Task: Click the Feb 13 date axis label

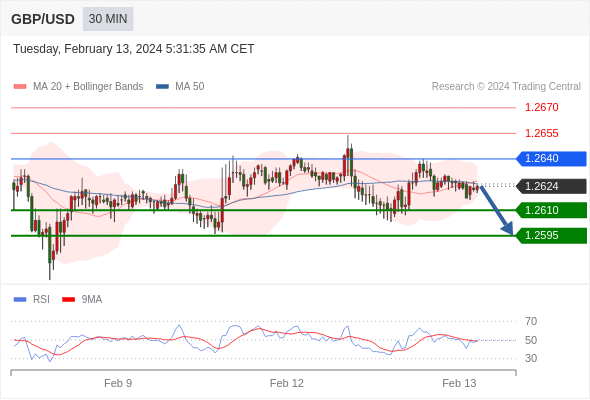Action: (x=459, y=383)
